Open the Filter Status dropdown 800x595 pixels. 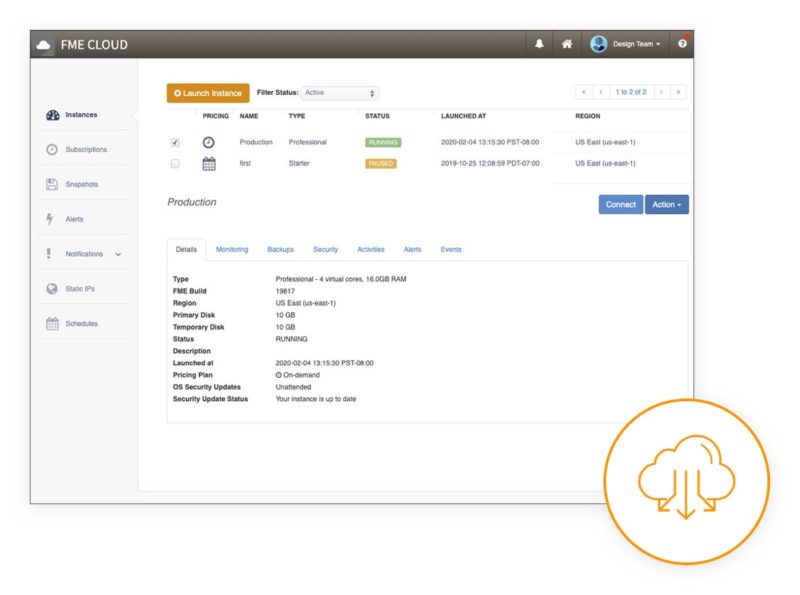click(x=340, y=92)
